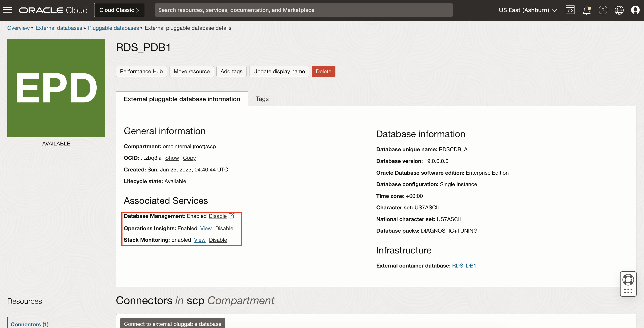Launch the Code Editor icon in the top bar
644x328 pixels.
[x=570, y=10]
